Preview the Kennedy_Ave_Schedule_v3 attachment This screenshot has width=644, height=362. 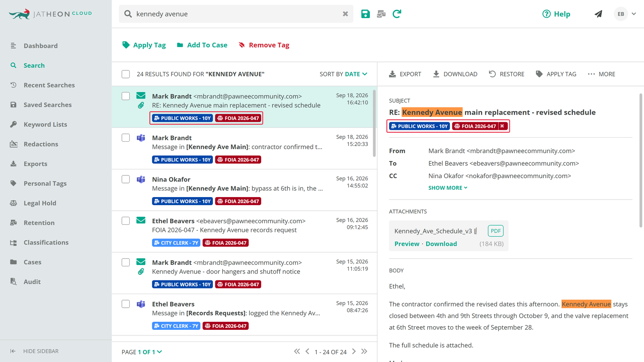click(407, 244)
